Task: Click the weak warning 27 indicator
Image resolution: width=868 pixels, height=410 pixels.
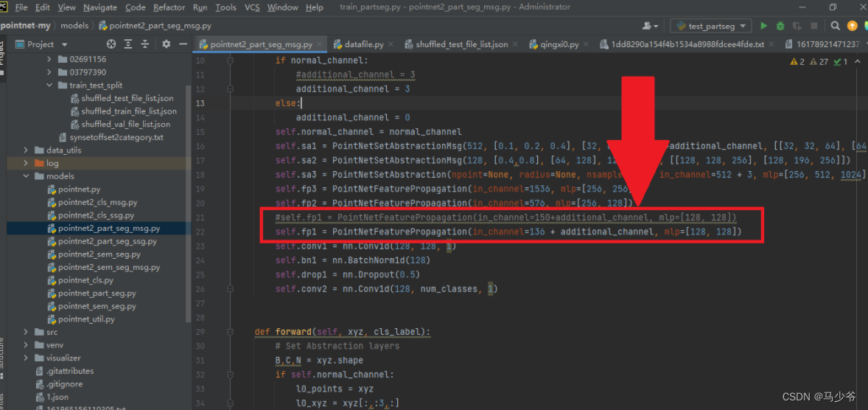Action: click(819, 61)
